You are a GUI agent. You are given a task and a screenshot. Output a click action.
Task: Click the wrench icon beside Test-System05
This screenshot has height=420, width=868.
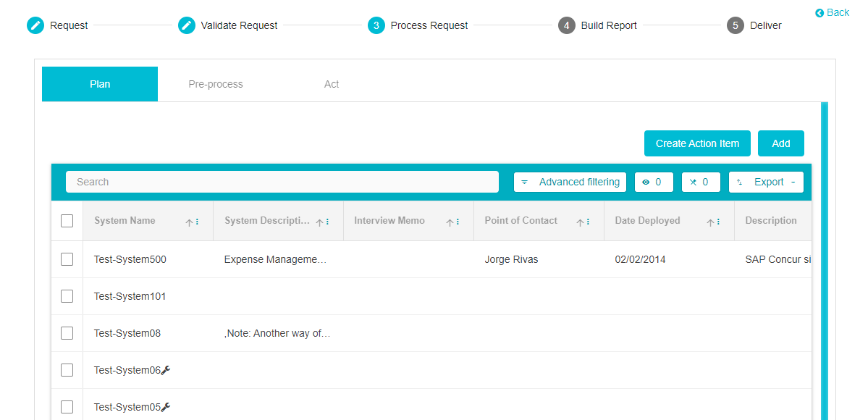coord(166,407)
